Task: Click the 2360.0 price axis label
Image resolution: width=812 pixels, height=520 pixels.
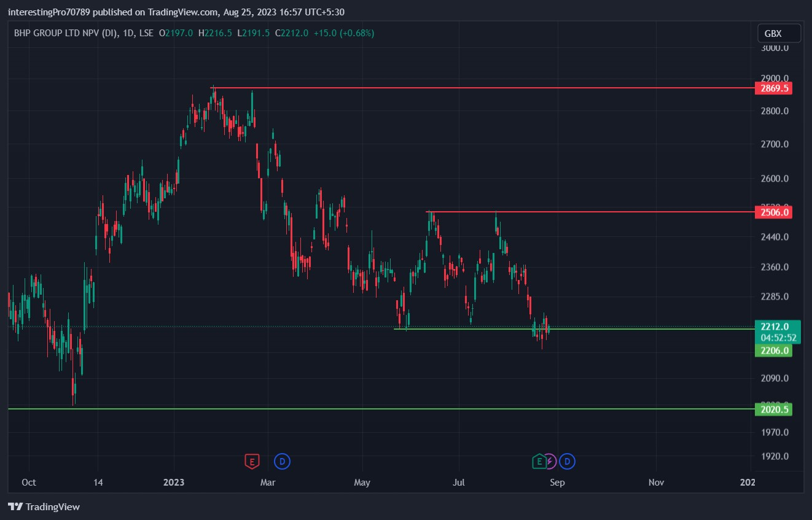Action: 775,267
